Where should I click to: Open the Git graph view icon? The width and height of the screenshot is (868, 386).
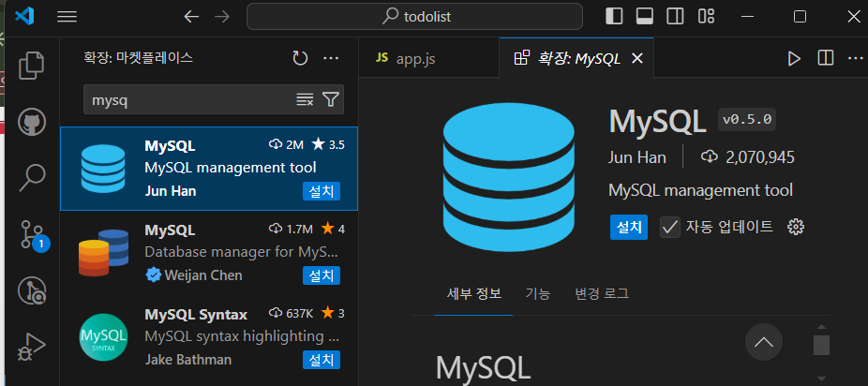click(32, 290)
